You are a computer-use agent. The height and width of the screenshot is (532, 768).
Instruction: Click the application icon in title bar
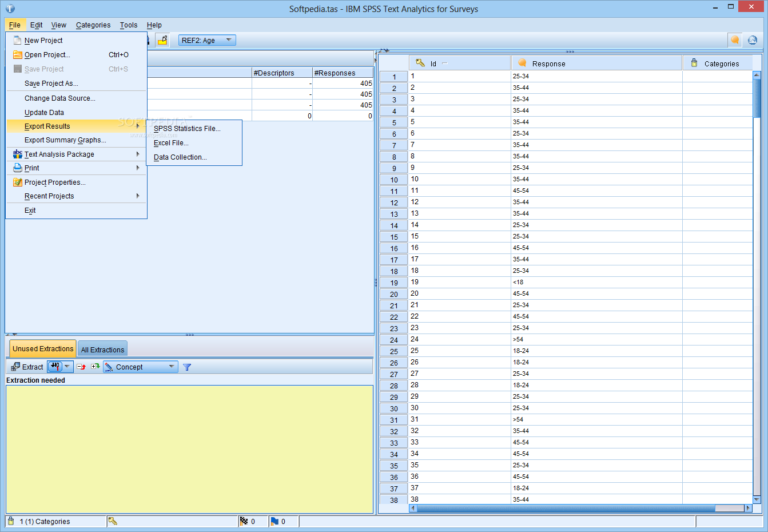[x=10, y=9]
